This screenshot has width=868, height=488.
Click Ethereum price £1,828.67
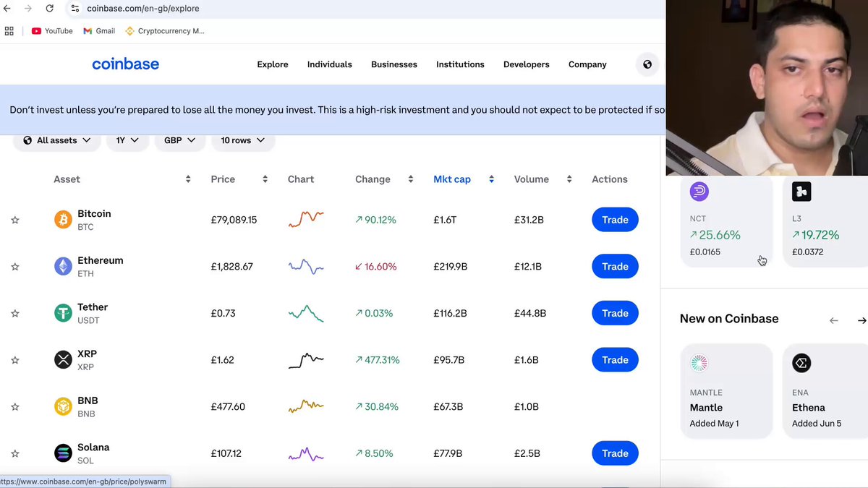click(x=232, y=267)
